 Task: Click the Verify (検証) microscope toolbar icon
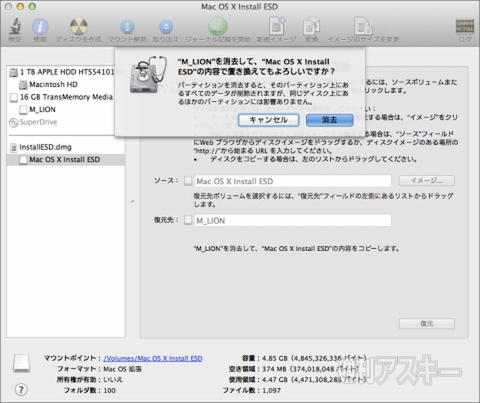click(x=15, y=27)
